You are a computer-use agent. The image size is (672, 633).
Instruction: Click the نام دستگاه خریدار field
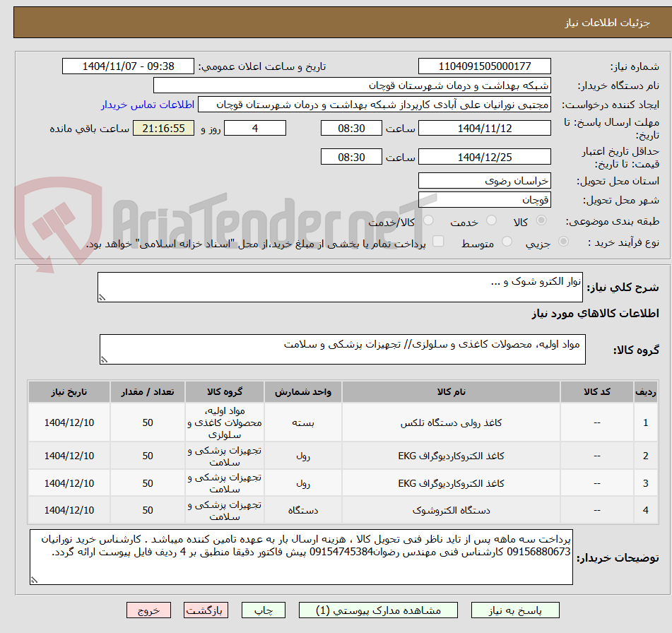(352, 85)
